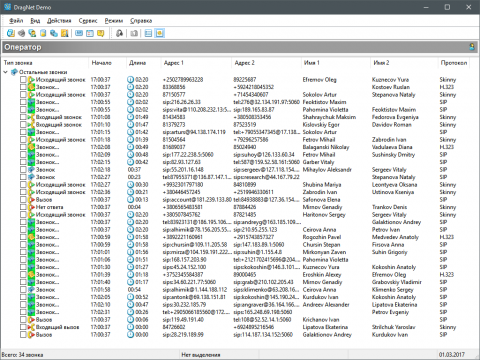Tick checkbox of the Нет ответа row
The width and height of the screenshot is (480, 360).
[23, 207]
